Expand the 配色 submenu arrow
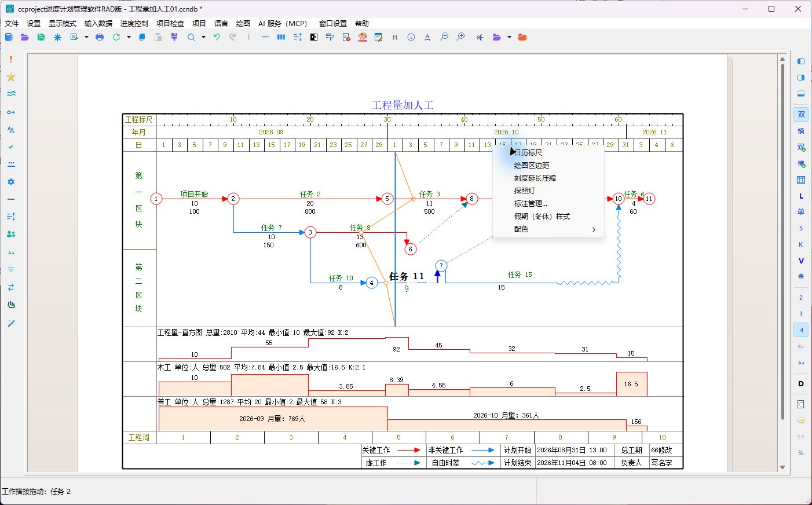Screen dimensions: 812x505 point(594,229)
